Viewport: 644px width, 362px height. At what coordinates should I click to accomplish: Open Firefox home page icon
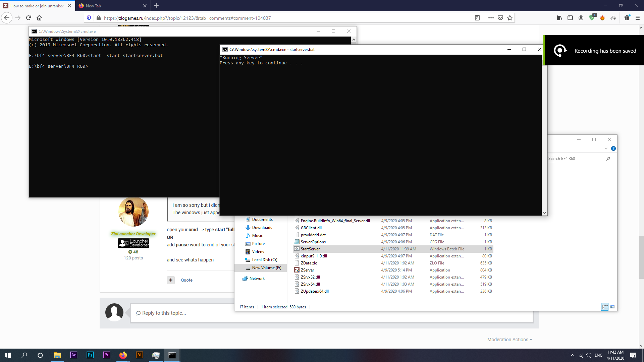(x=39, y=18)
